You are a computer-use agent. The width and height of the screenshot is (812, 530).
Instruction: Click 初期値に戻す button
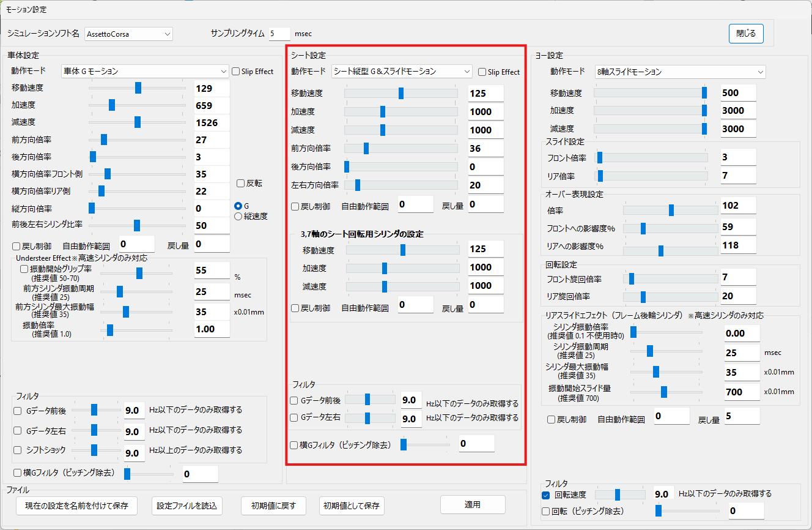(x=273, y=506)
